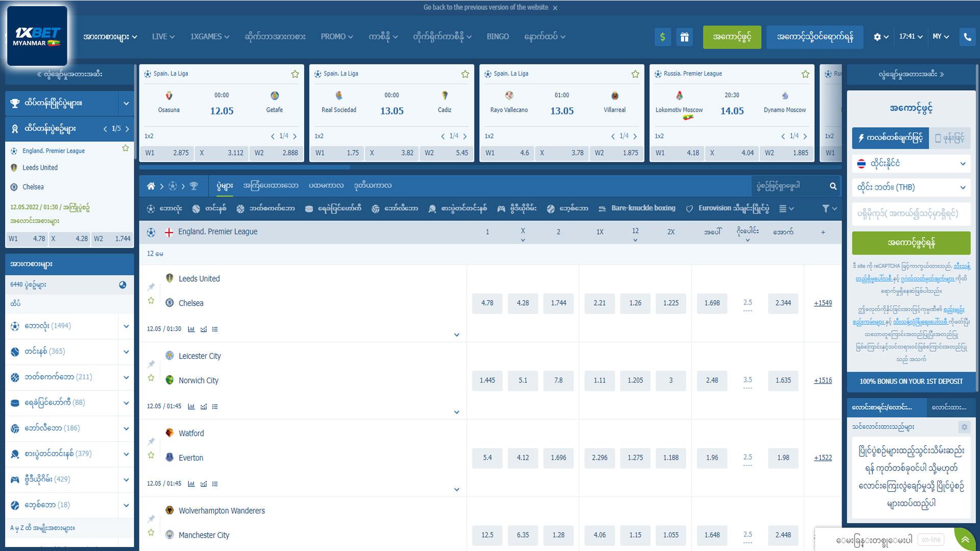Screen dimensions: 980x551
Task: Open the 1XGAMES dropdown menu
Action: point(210,37)
